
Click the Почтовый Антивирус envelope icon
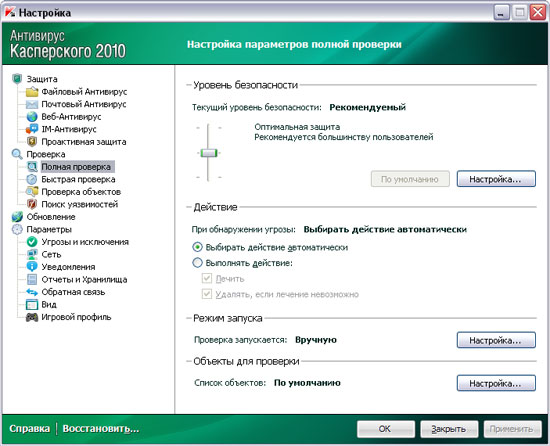(x=32, y=104)
